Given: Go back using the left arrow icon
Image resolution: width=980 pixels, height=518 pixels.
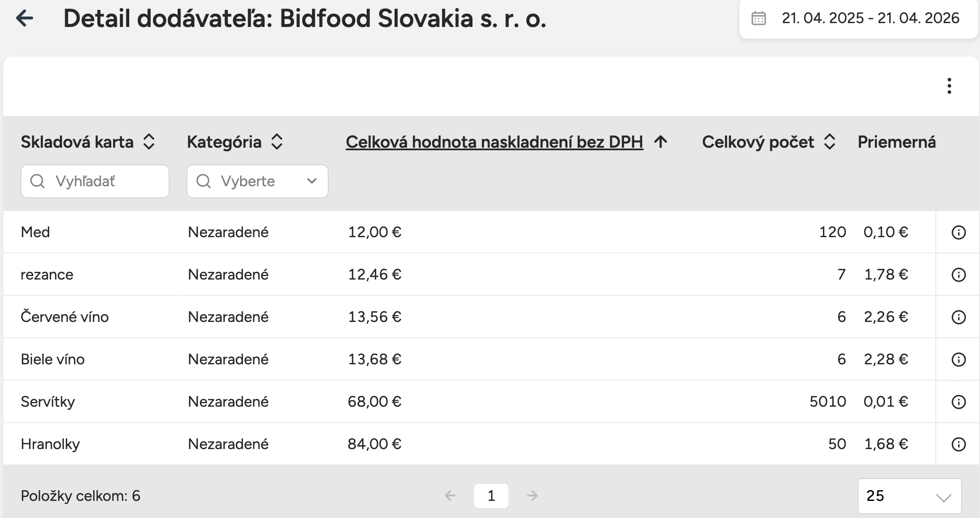Looking at the screenshot, I should coord(24,18).
